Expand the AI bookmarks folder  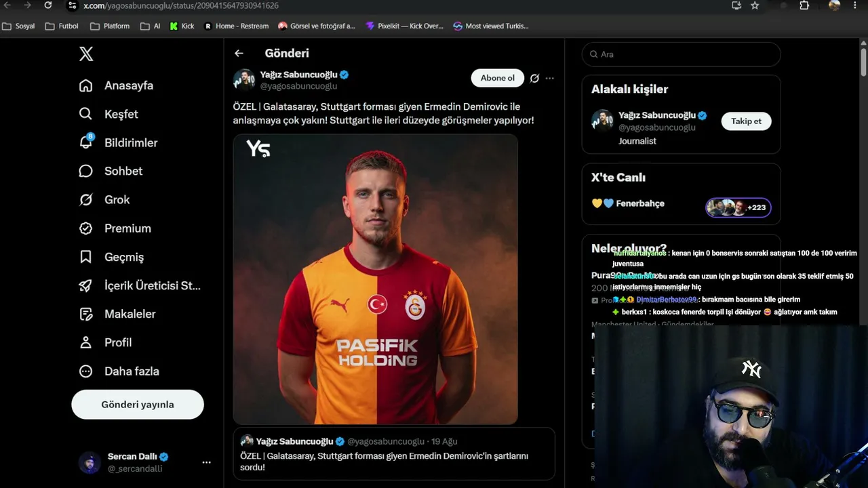tap(151, 26)
